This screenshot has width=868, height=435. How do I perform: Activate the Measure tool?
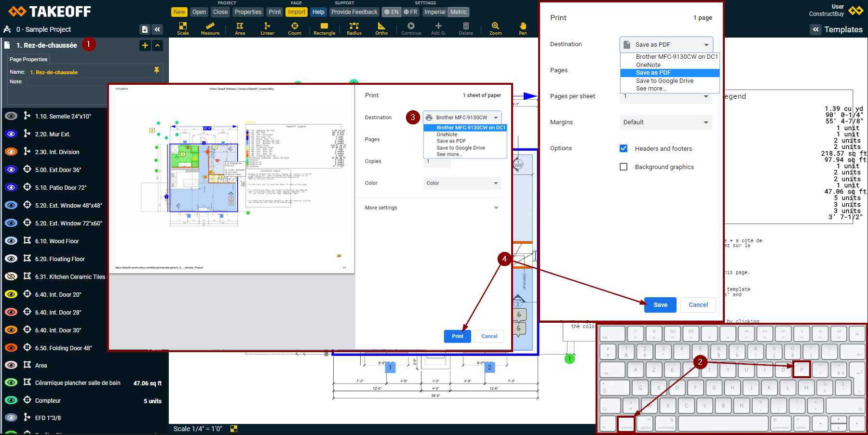coord(210,28)
